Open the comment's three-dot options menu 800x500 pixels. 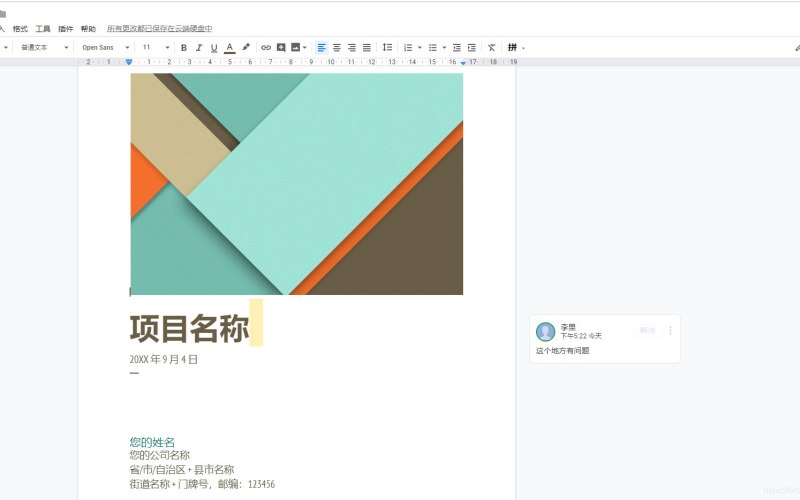670,330
